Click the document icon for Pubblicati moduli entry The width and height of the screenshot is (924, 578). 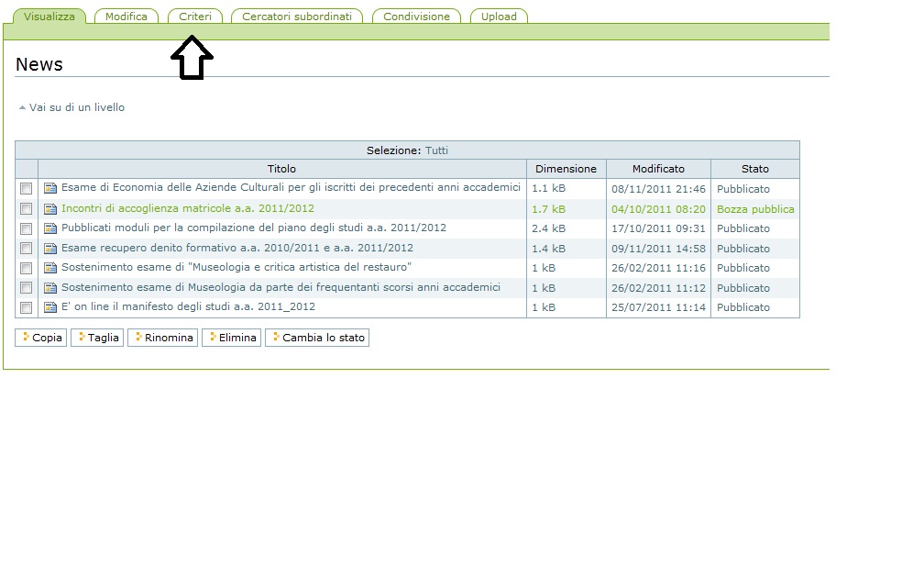tap(50, 228)
